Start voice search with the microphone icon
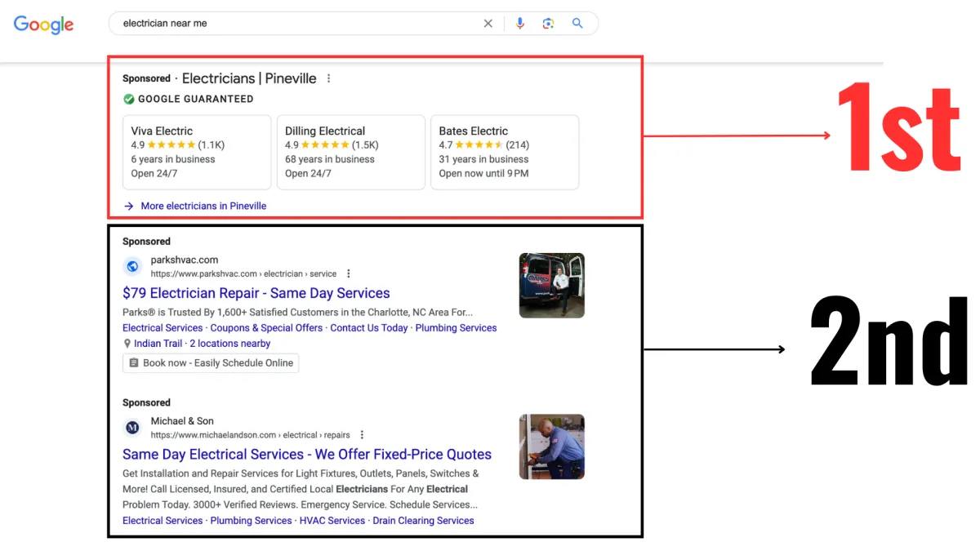980x551 pixels. 520,24
